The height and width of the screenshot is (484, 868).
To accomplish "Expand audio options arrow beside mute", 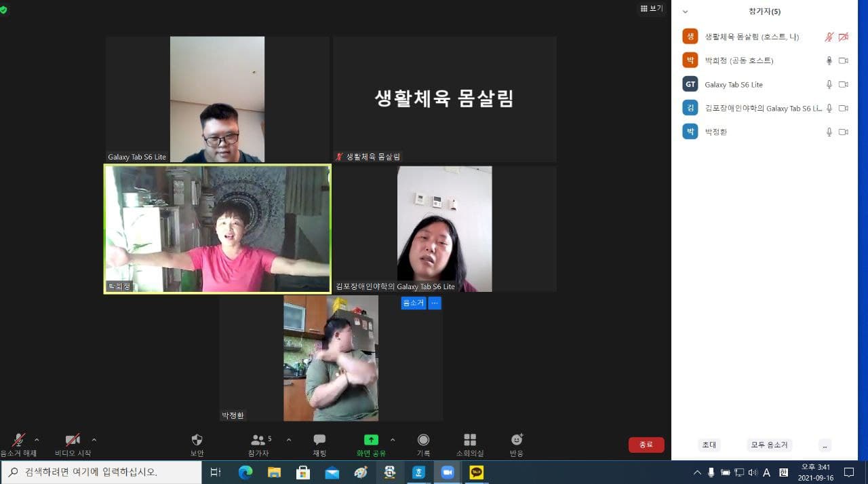I will (x=37, y=440).
